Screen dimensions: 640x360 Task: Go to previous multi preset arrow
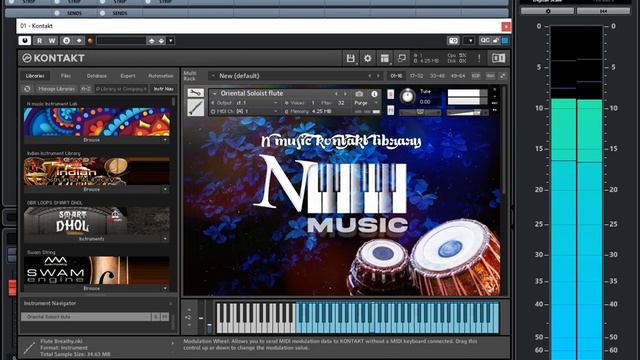pos(370,76)
